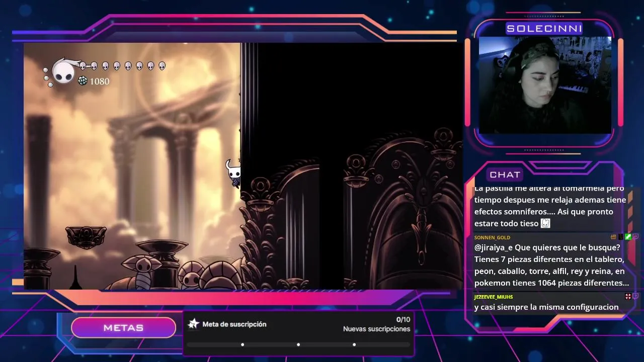Click the @jiraiya_e mention in chat

click(x=493, y=247)
